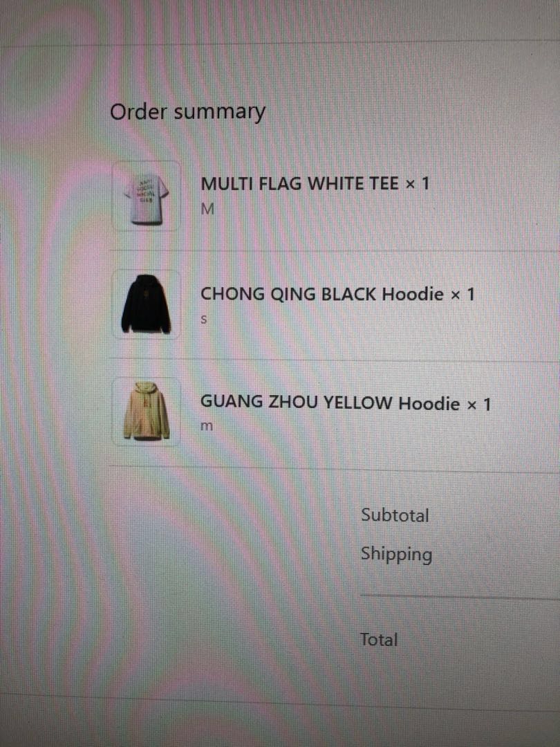
Task: Click size s under black hoodie
Action: (x=203, y=320)
